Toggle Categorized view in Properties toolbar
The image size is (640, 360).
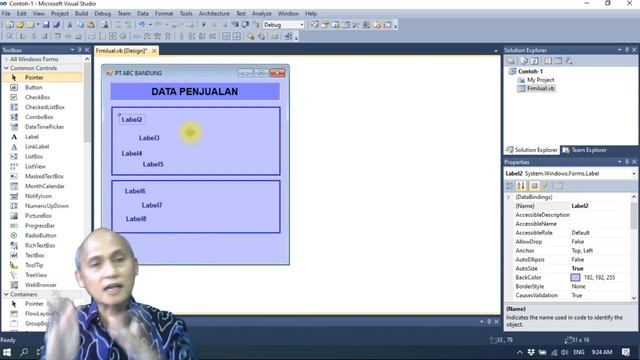(510, 186)
